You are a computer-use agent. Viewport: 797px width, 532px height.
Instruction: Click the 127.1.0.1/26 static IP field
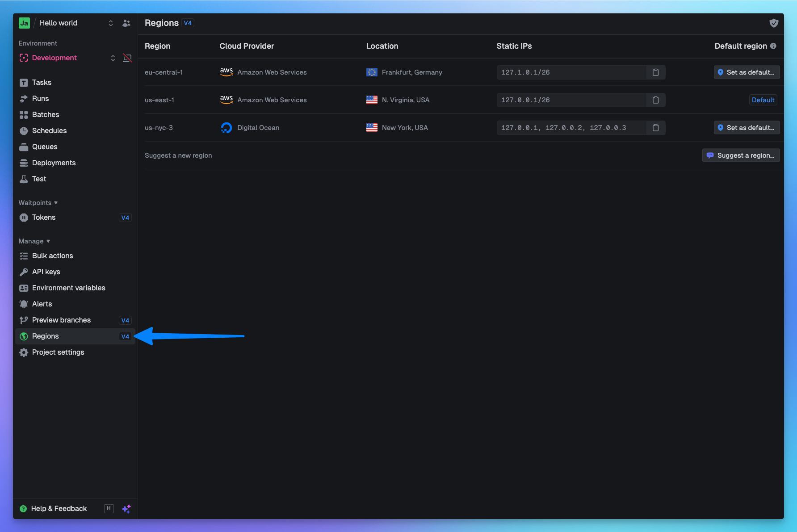pos(571,72)
